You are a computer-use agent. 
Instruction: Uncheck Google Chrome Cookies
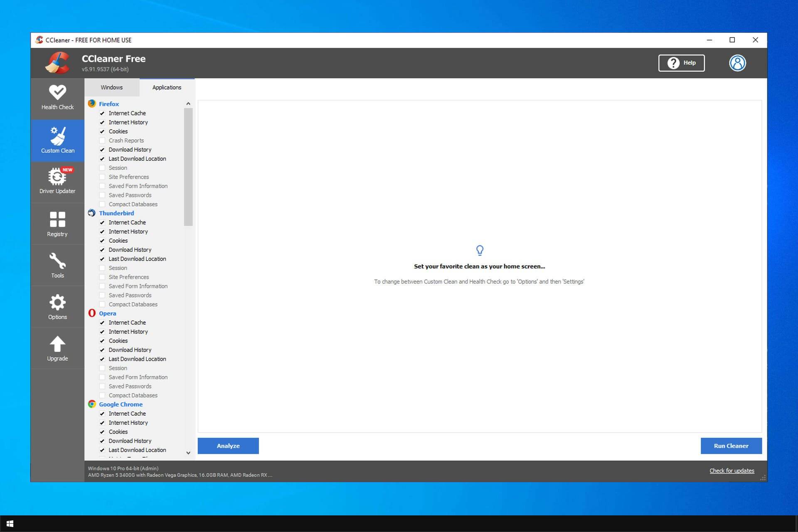point(102,432)
